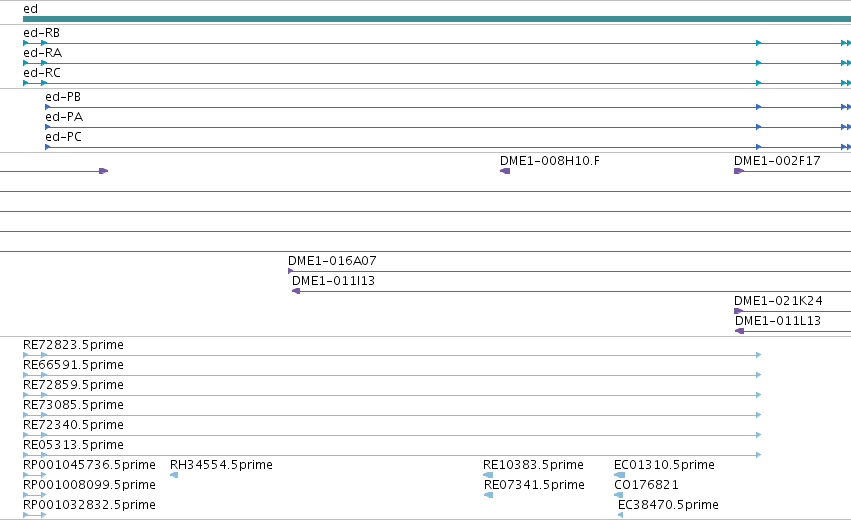
Task: Select the DME1-011I13 label
Action: pyautogui.click(x=333, y=281)
